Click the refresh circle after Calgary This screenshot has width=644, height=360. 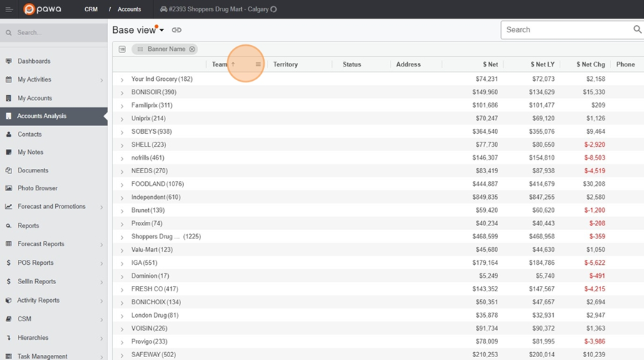click(x=273, y=9)
